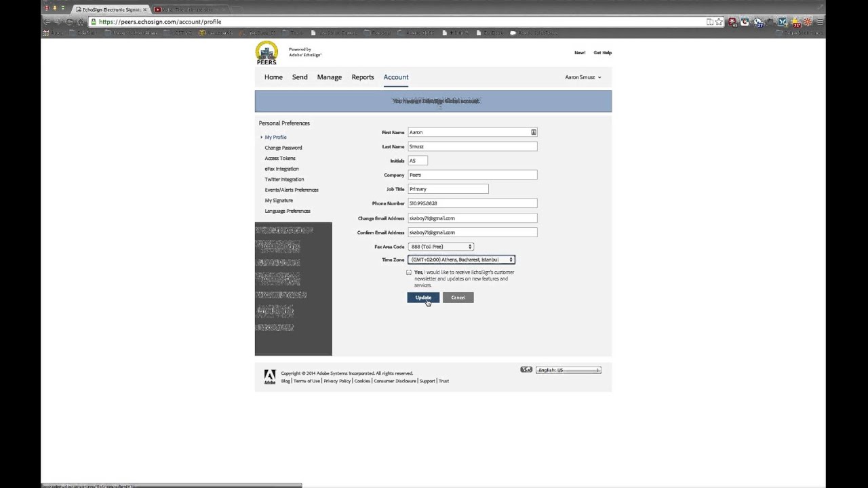Click the PEERS logo
Image resolution: width=868 pixels, height=488 pixels.
pyautogui.click(x=267, y=53)
